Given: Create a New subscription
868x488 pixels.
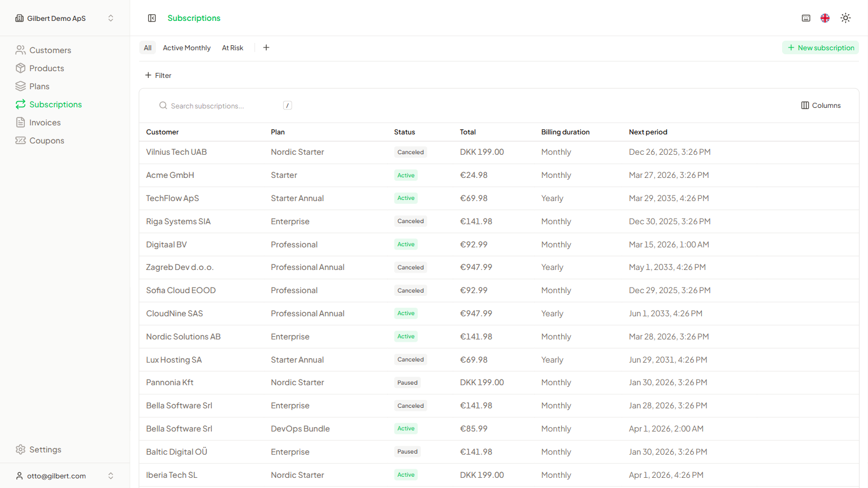Looking at the screenshot, I should coord(820,47).
